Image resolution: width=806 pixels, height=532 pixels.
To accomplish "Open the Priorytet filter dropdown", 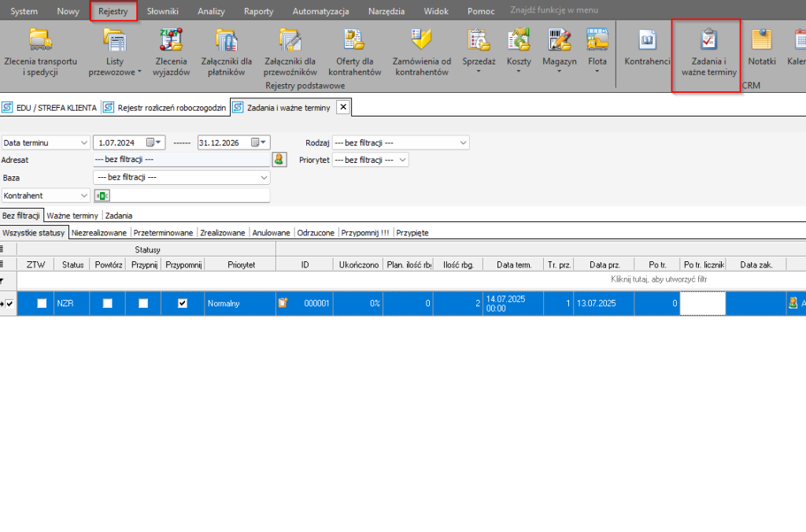I will coord(402,160).
